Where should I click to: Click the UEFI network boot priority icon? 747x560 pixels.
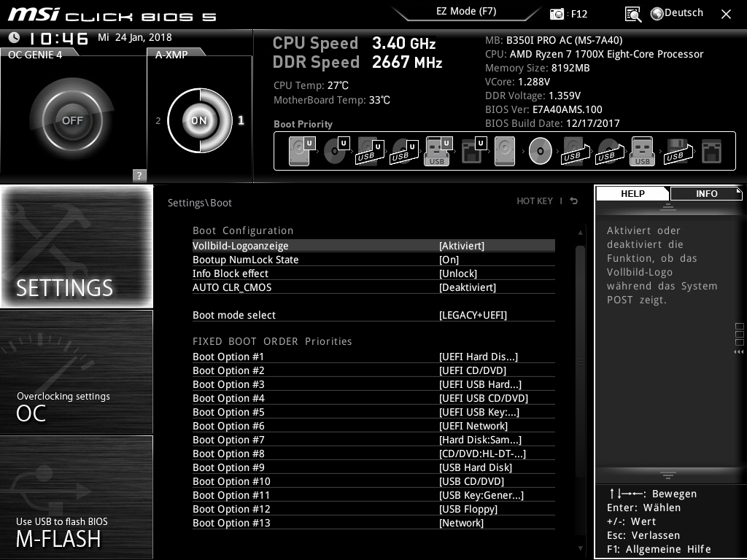click(473, 151)
